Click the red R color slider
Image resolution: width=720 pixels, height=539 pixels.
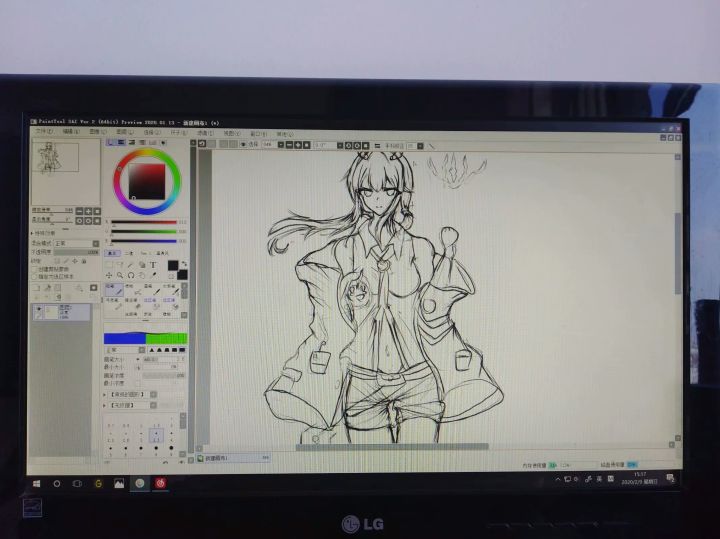pyautogui.click(x=144, y=222)
